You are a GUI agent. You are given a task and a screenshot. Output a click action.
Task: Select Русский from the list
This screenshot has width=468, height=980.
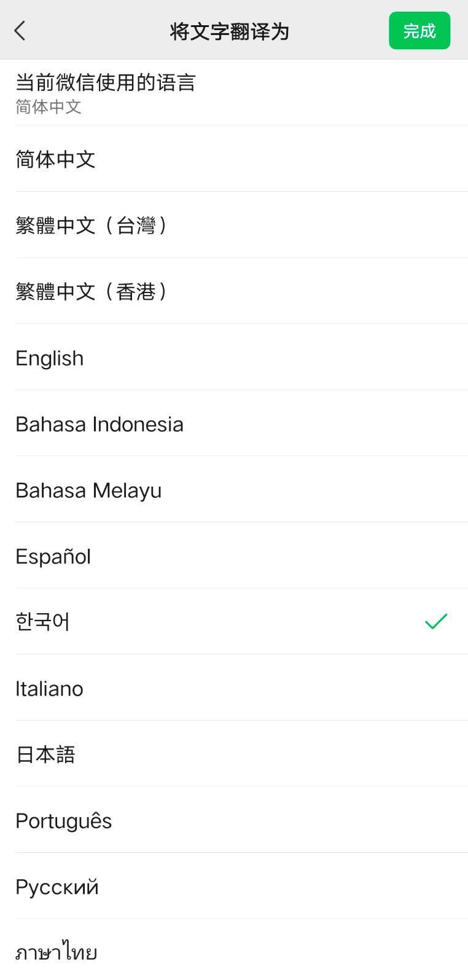click(x=57, y=887)
